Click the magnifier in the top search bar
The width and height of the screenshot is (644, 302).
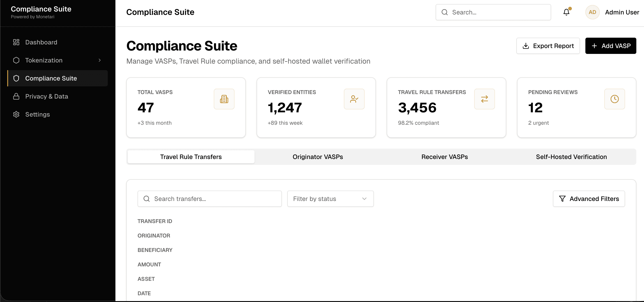click(x=445, y=12)
